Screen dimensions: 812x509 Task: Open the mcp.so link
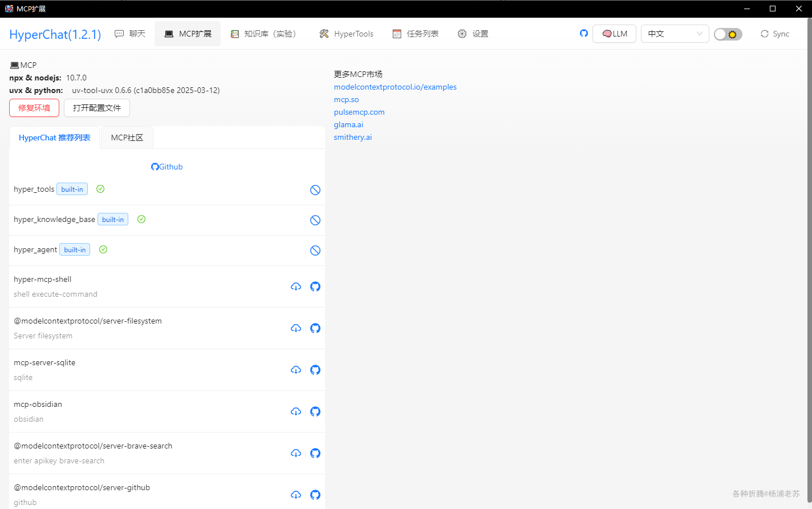click(x=346, y=99)
